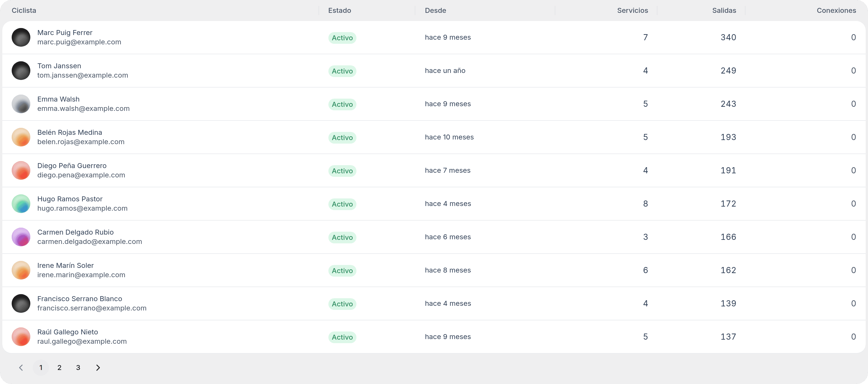Screen dimensions: 868x384
Task: Sort by Estado column header
Action: 340,11
